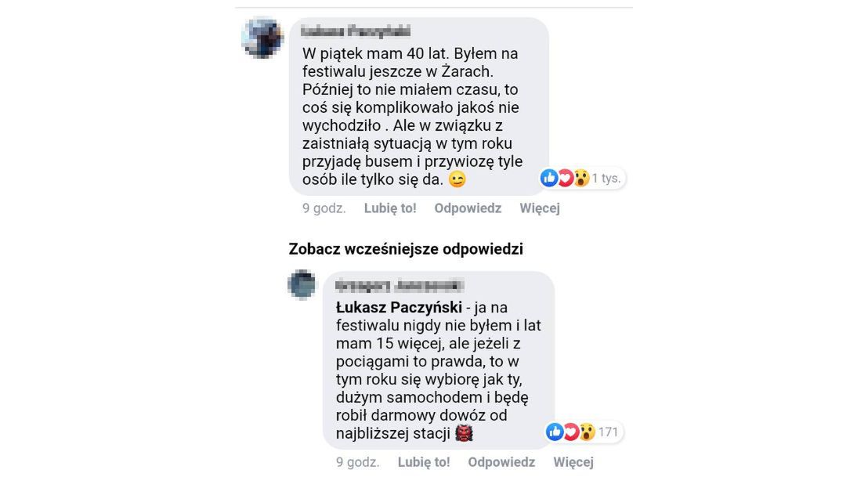Click the thumbs-up reaction icon on first comment

[548, 178]
